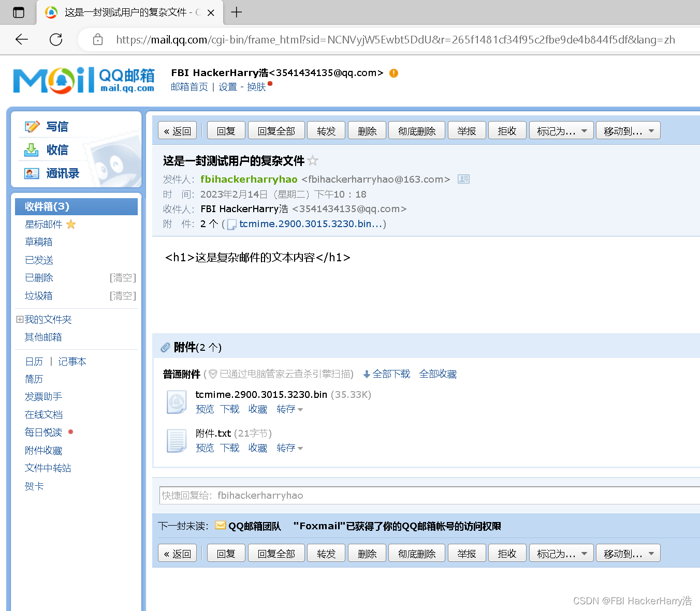The width and height of the screenshot is (700, 611).
Task: Click the QQ Mail logo
Action: click(x=84, y=80)
